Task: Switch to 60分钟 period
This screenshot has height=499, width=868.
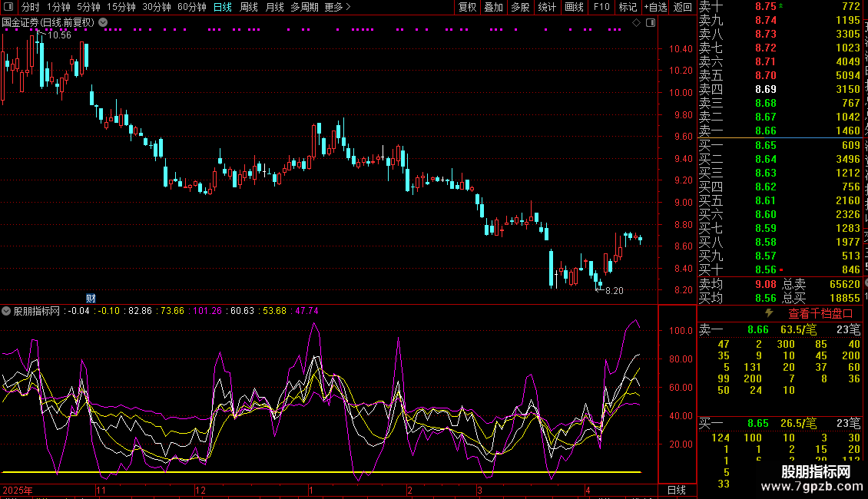Action: tap(191, 7)
